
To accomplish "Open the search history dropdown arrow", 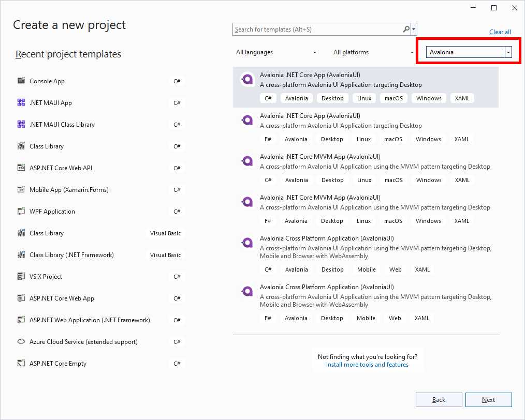I will click(x=413, y=29).
